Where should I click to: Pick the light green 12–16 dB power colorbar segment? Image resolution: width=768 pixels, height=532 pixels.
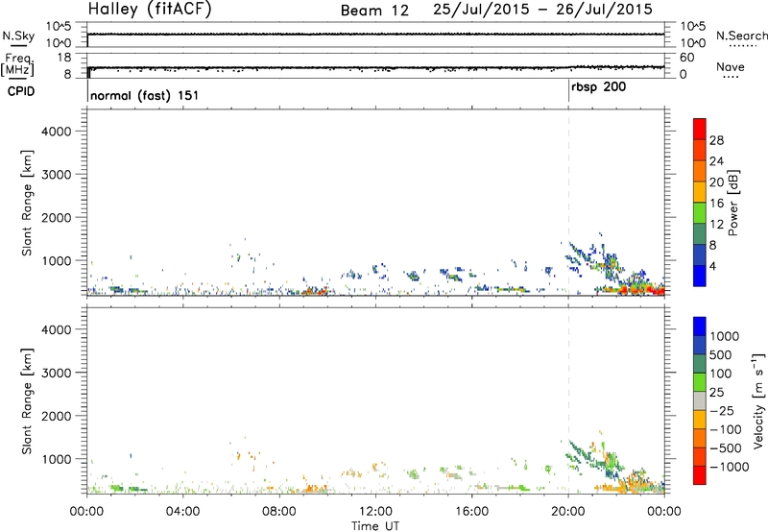pos(700,212)
